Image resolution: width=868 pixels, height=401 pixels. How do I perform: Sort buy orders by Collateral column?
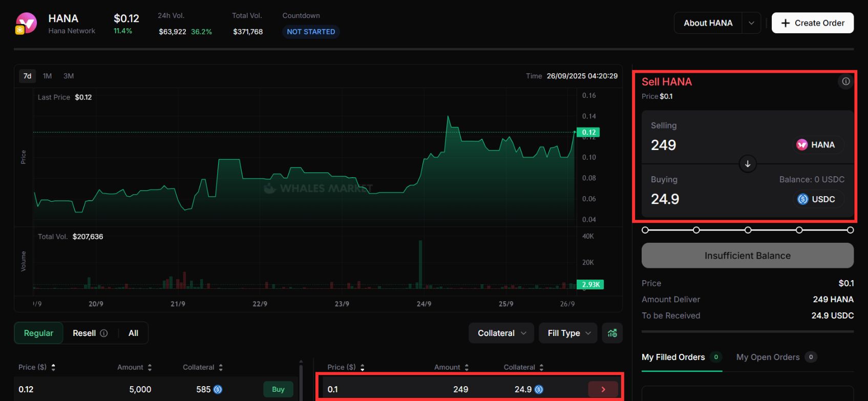(221, 367)
